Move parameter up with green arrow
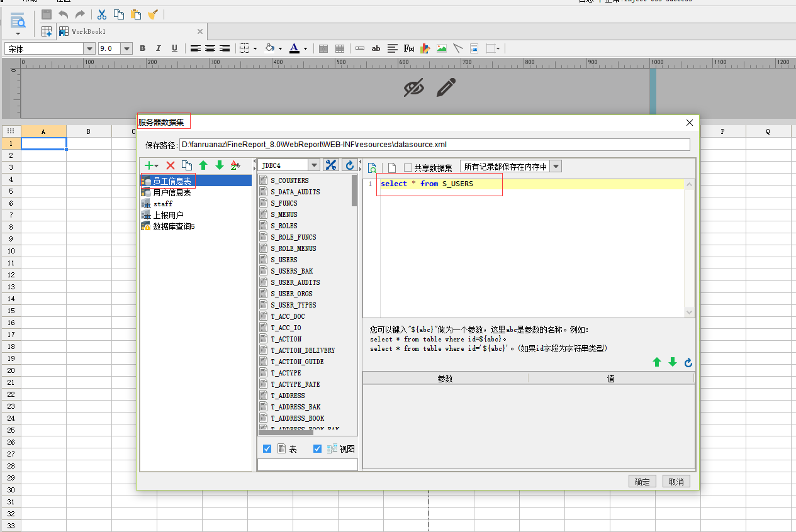 click(x=657, y=363)
